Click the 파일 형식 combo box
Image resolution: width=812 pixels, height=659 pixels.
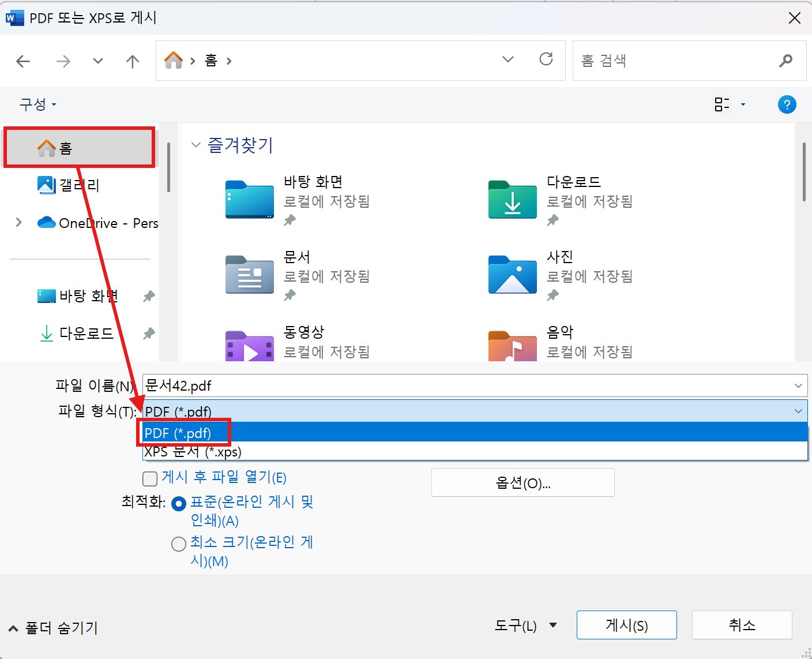pyautogui.click(x=475, y=411)
